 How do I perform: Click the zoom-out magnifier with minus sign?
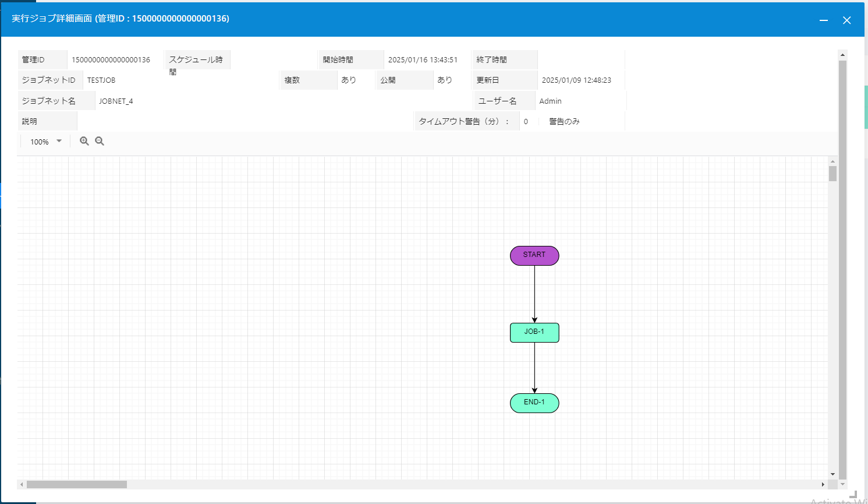[x=100, y=140]
